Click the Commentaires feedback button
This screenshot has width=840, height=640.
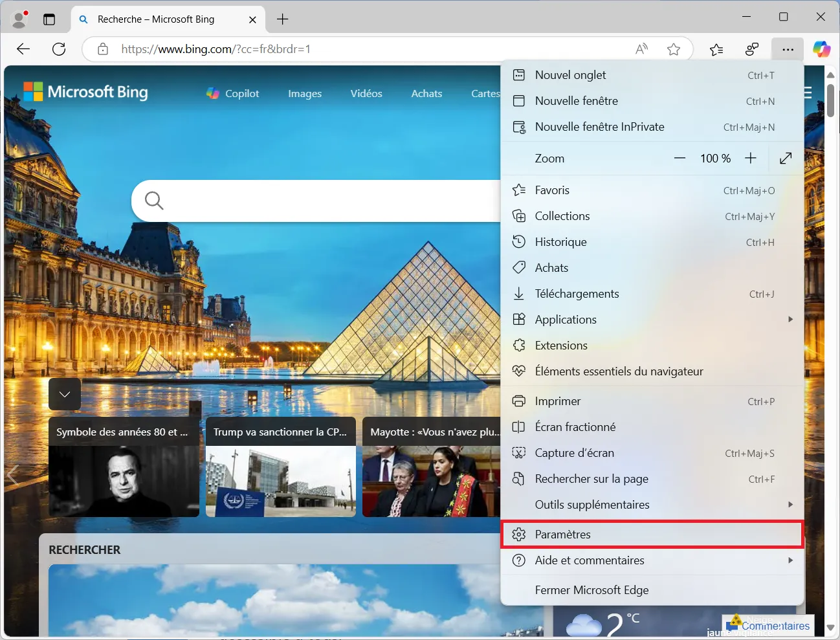pos(768,626)
